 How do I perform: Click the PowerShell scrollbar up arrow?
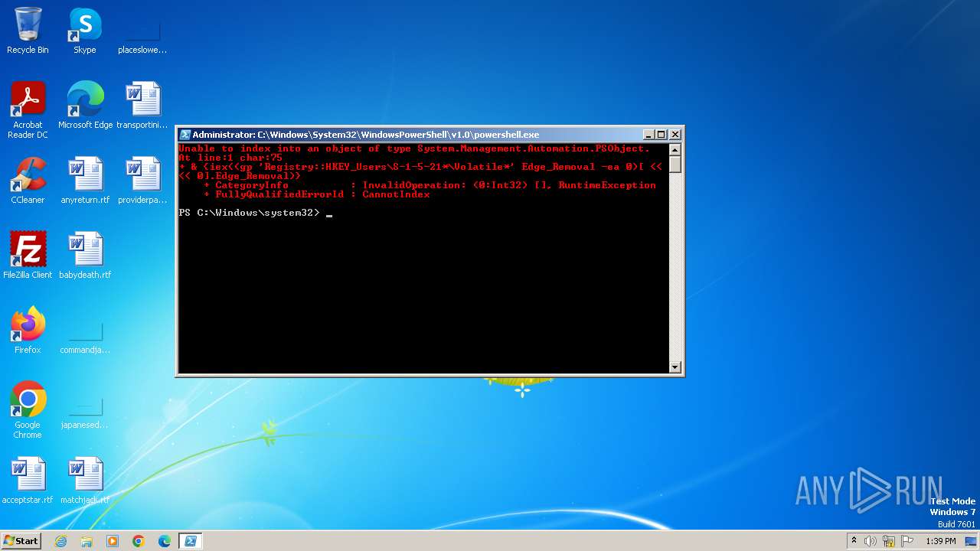675,149
